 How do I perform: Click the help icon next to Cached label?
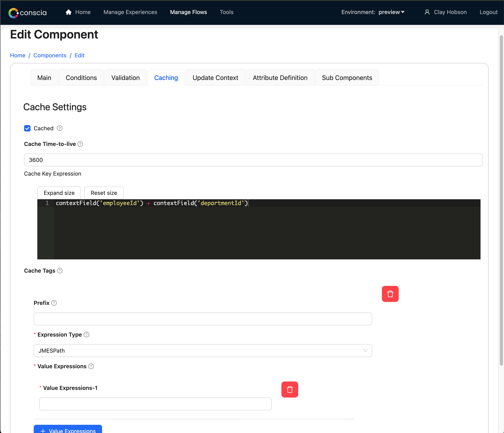point(60,128)
